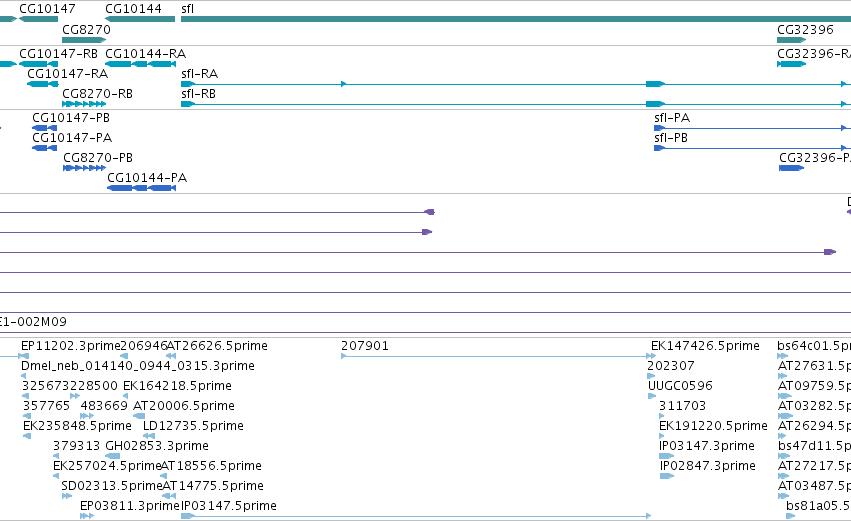
Task: Open the AT27631 EST label
Action: point(814,366)
